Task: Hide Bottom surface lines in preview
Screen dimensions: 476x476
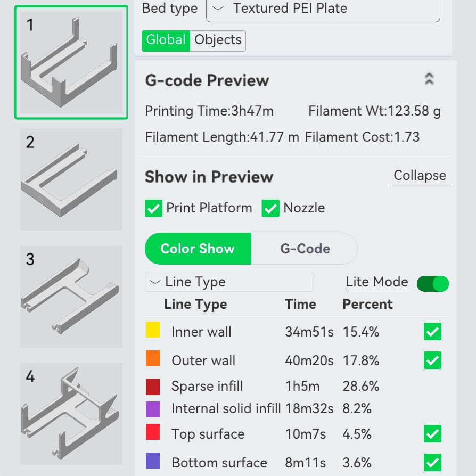Action: [x=432, y=462]
